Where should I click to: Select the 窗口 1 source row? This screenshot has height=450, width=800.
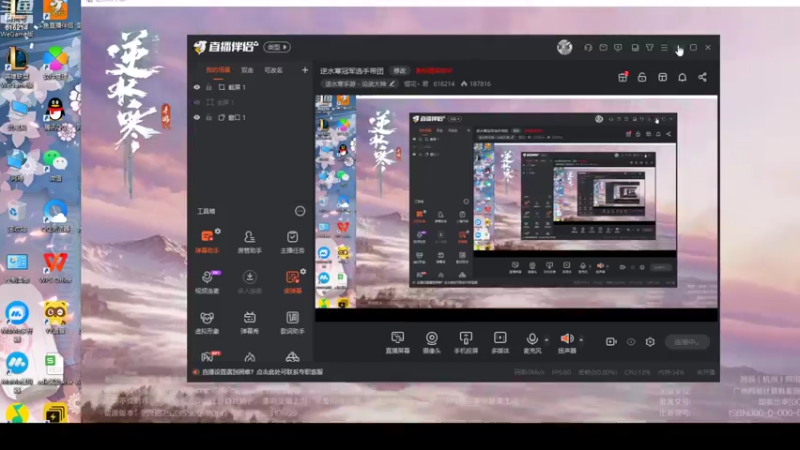point(250,117)
